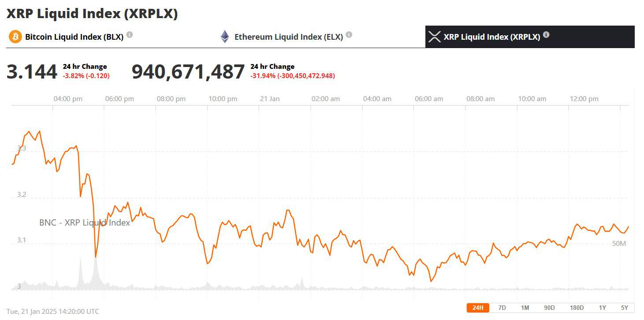Click the Bitcoin logo icon

pos(15,37)
